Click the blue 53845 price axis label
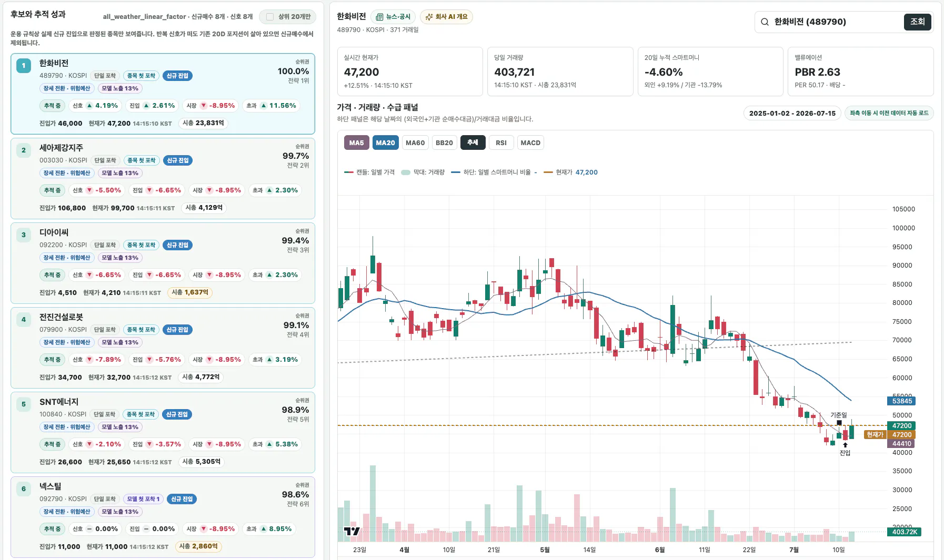 (902, 401)
